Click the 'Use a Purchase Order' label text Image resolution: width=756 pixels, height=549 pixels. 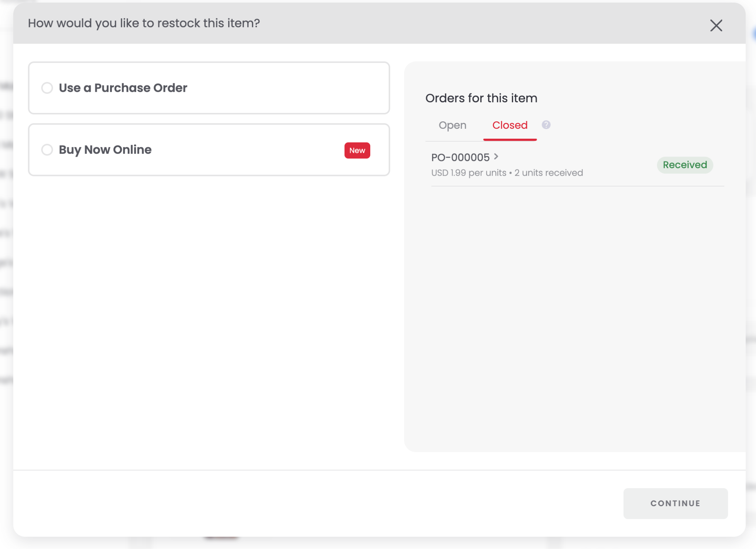point(123,88)
